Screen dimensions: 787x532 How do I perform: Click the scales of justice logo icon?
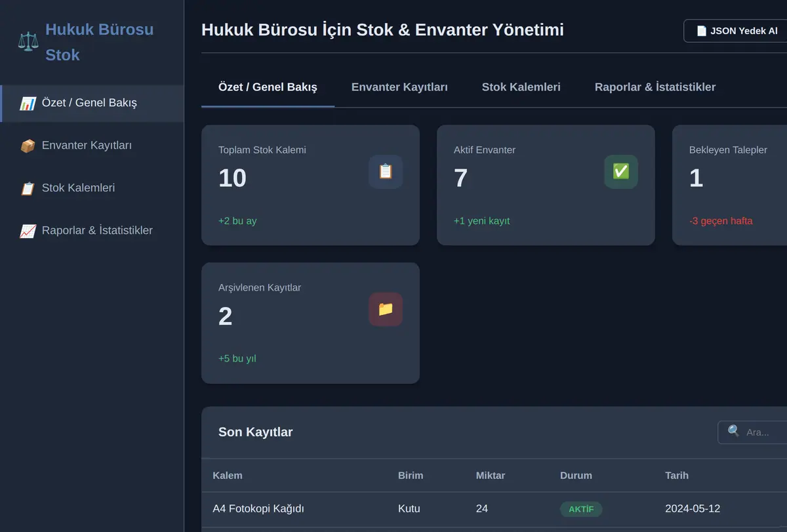coord(28,42)
